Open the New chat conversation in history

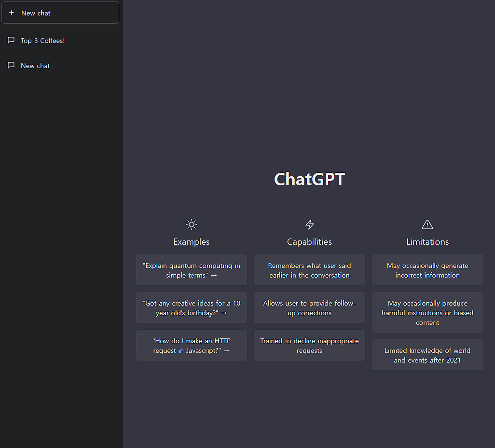[60, 66]
